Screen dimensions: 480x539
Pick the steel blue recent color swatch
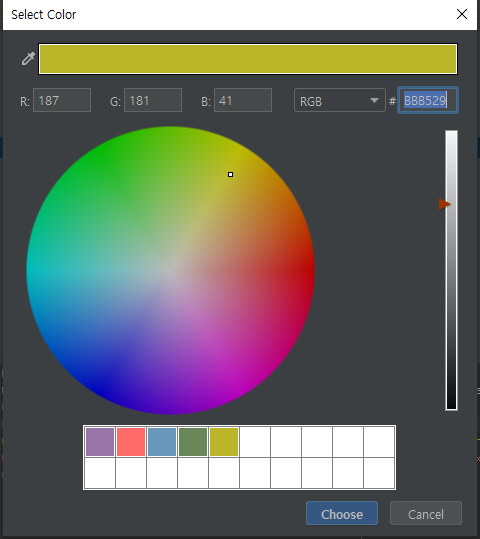coord(162,442)
